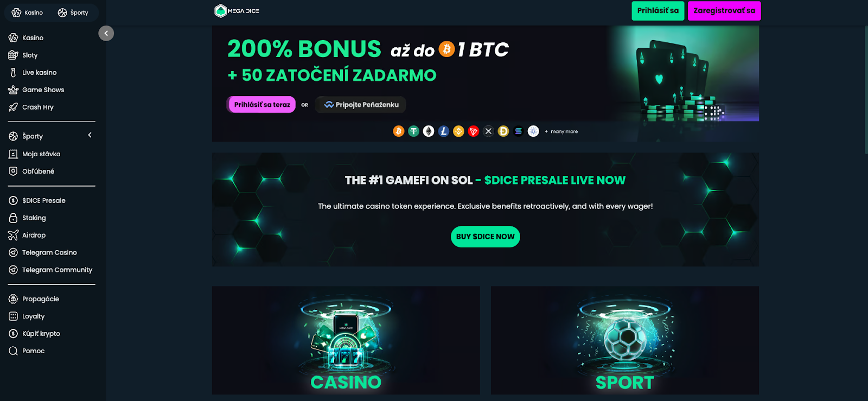The height and width of the screenshot is (401, 868).
Task: Open Telegram Casino link
Action: click(49, 253)
